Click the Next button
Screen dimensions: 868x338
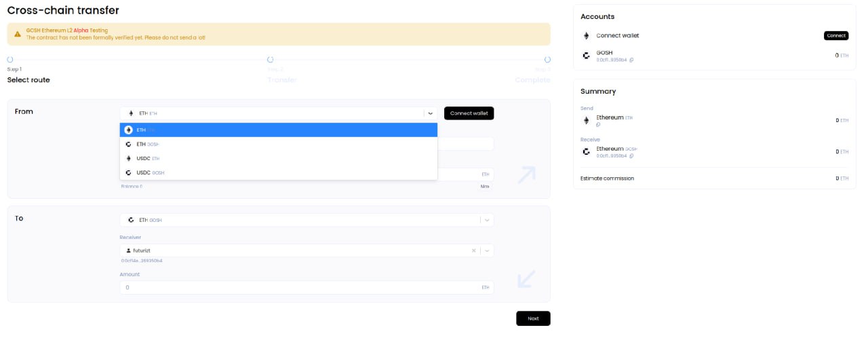pos(533,318)
